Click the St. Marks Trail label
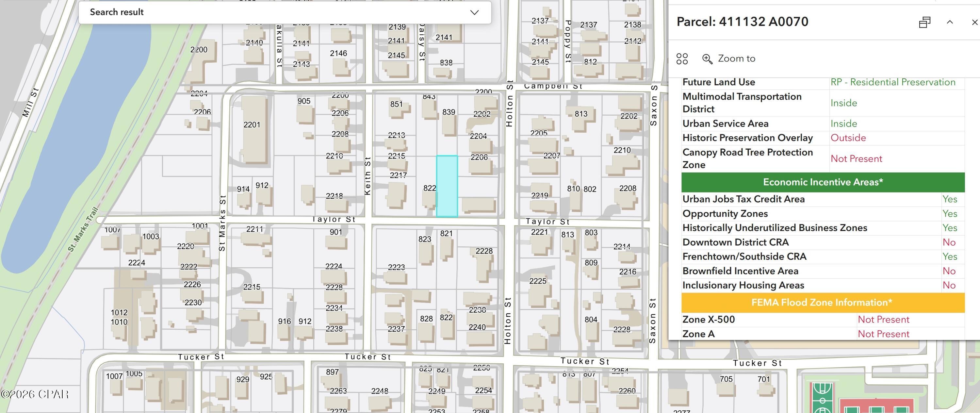 83,229
